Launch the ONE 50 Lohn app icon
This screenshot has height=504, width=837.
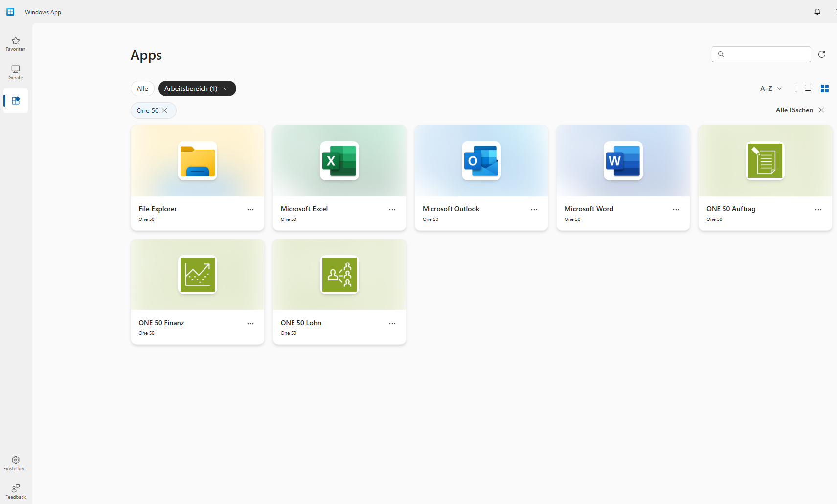coord(339,275)
